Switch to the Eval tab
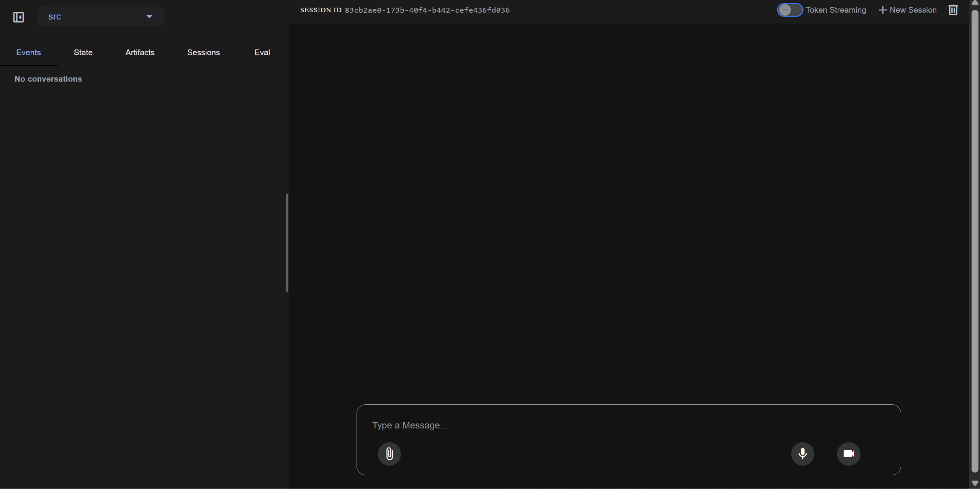The image size is (980, 489). pos(262,53)
